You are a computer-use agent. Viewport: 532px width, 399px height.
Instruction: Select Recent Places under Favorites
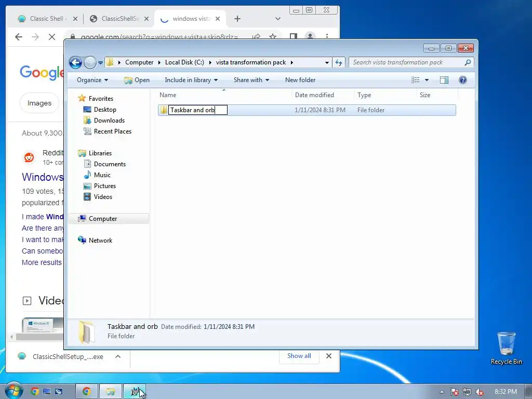click(112, 131)
